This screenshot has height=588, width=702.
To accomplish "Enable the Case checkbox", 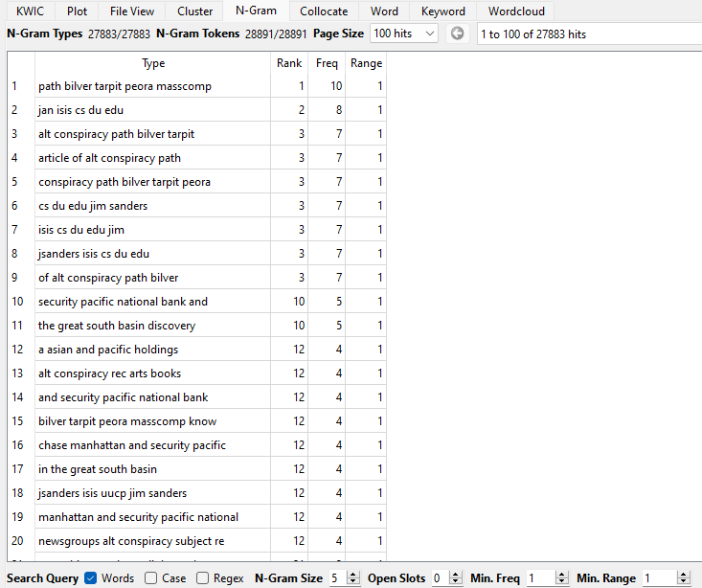I will [x=151, y=578].
